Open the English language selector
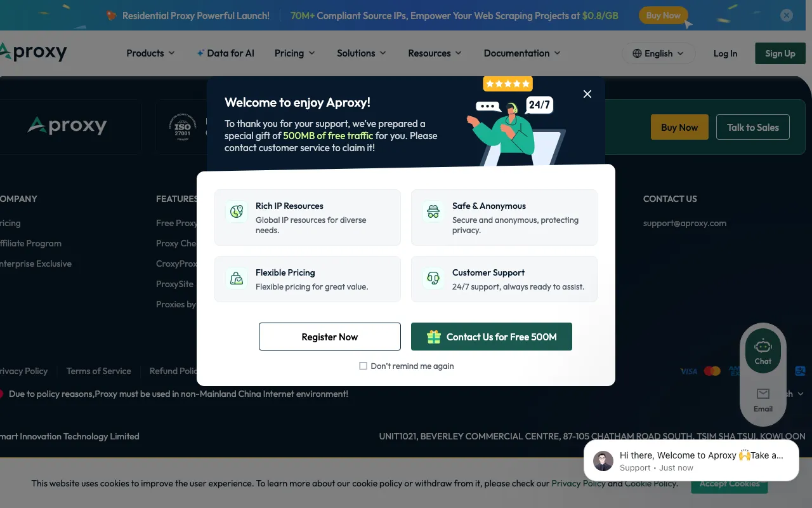This screenshot has height=508, width=812. click(x=658, y=53)
